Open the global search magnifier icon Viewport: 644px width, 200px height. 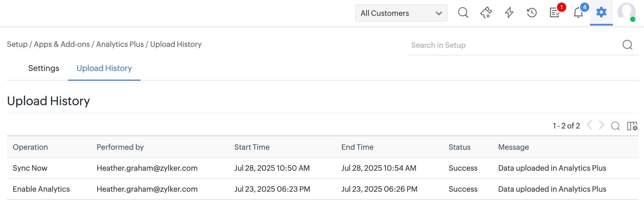[x=463, y=13]
